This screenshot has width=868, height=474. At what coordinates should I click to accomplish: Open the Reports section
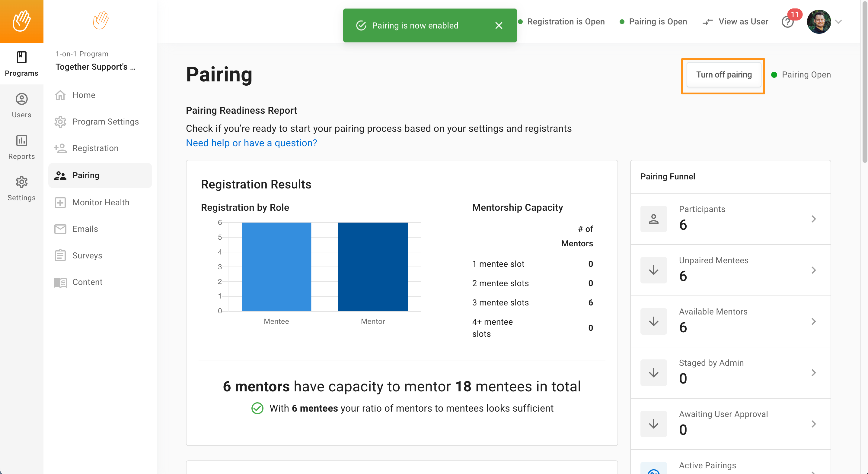21,147
